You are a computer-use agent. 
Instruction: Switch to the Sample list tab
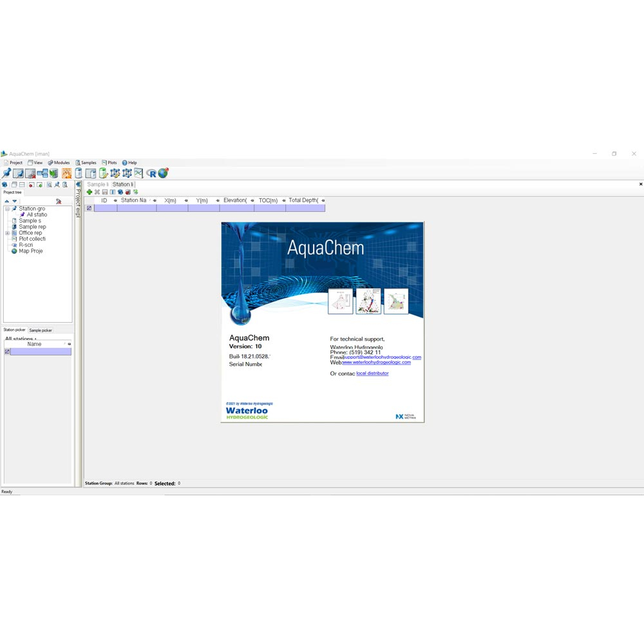(97, 185)
